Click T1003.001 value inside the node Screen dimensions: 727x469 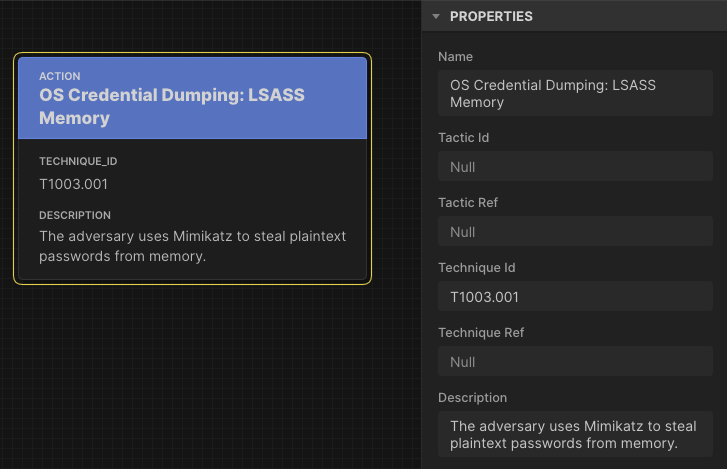[73, 184]
